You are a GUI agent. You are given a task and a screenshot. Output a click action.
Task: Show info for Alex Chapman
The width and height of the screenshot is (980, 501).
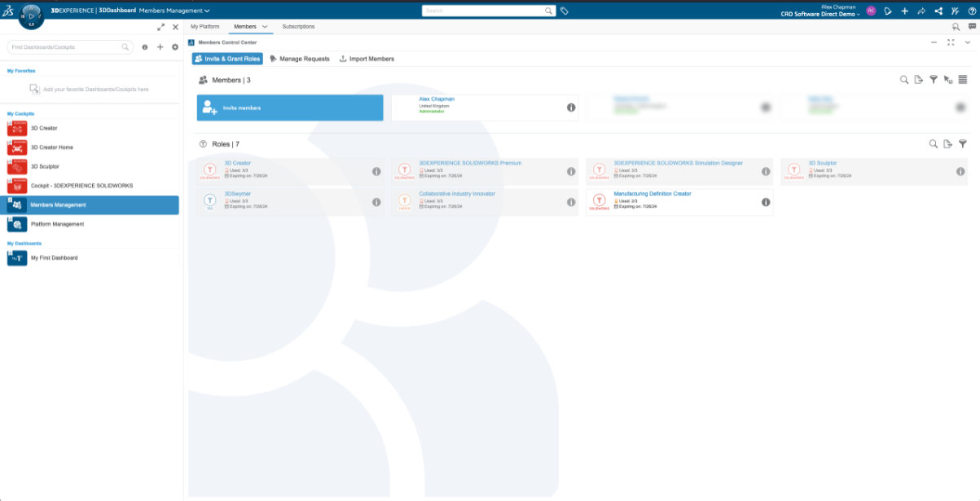[571, 108]
